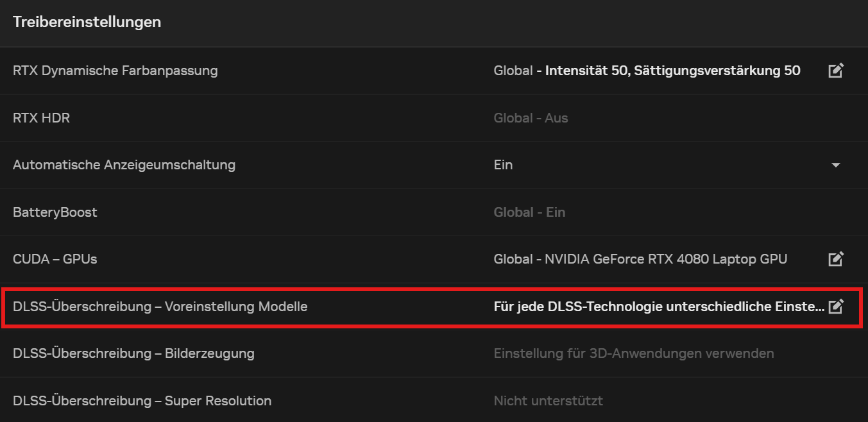Select the DLSS-Überschreibung – Bilderzeugung label

pyautogui.click(x=133, y=353)
